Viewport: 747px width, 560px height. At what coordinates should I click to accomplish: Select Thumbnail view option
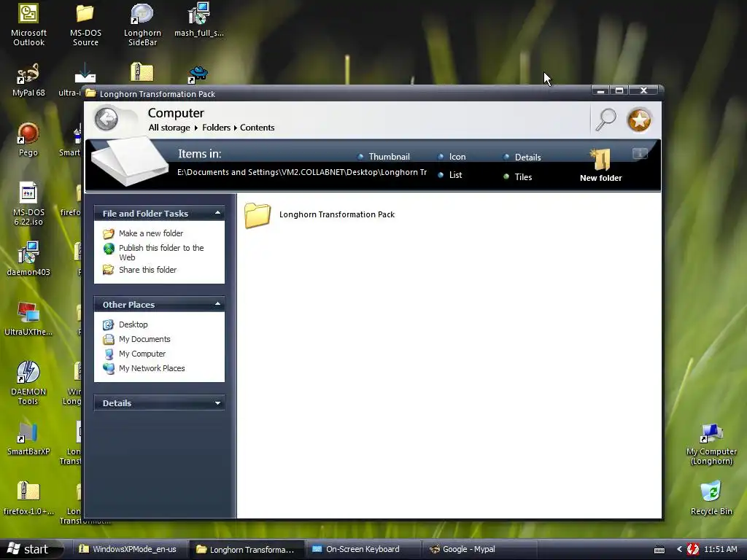384,157
